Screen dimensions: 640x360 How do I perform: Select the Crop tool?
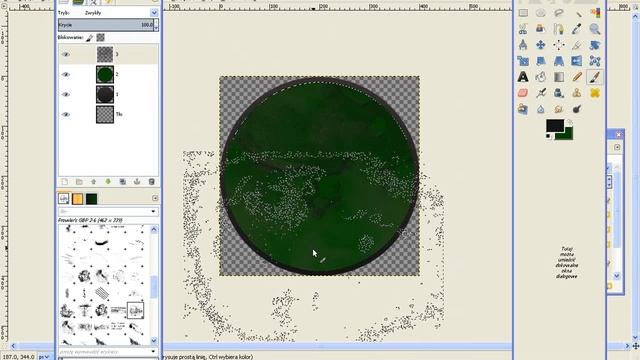click(x=577, y=45)
